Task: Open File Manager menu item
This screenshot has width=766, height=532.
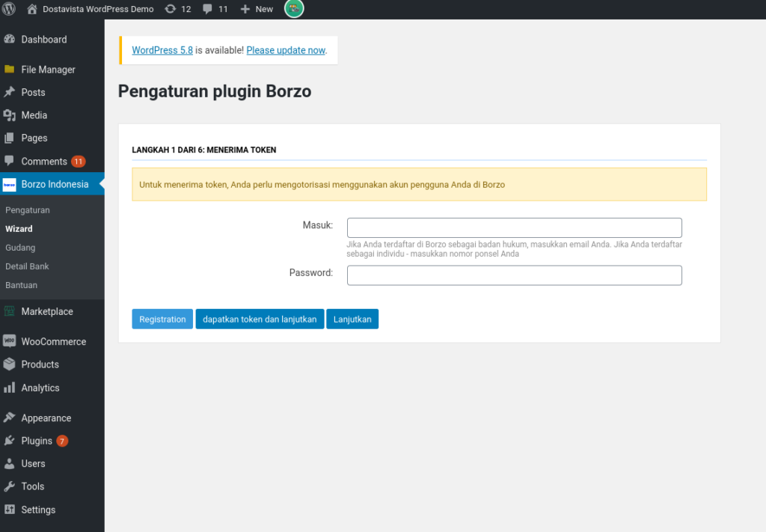Action: [48, 70]
